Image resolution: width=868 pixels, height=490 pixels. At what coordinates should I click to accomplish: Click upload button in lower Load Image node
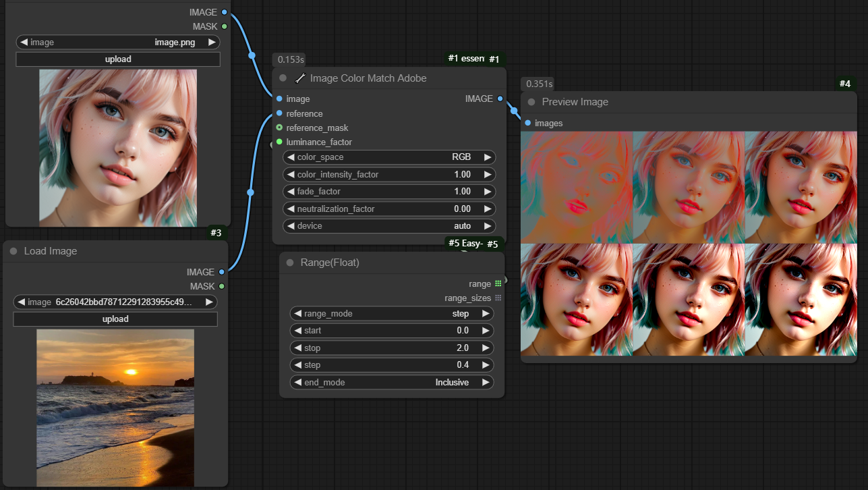coord(115,319)
